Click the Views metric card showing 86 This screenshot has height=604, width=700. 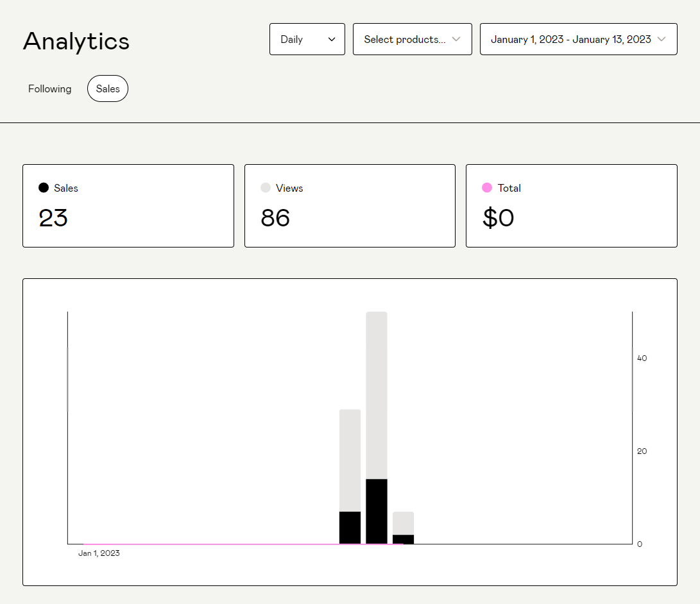pyautogui.click(x=350, y=205)
